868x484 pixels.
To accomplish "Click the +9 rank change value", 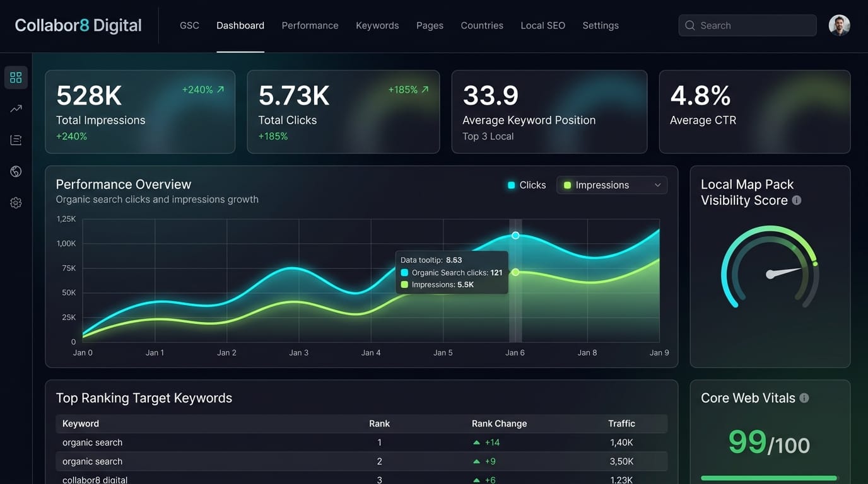I will pos(490,461).
